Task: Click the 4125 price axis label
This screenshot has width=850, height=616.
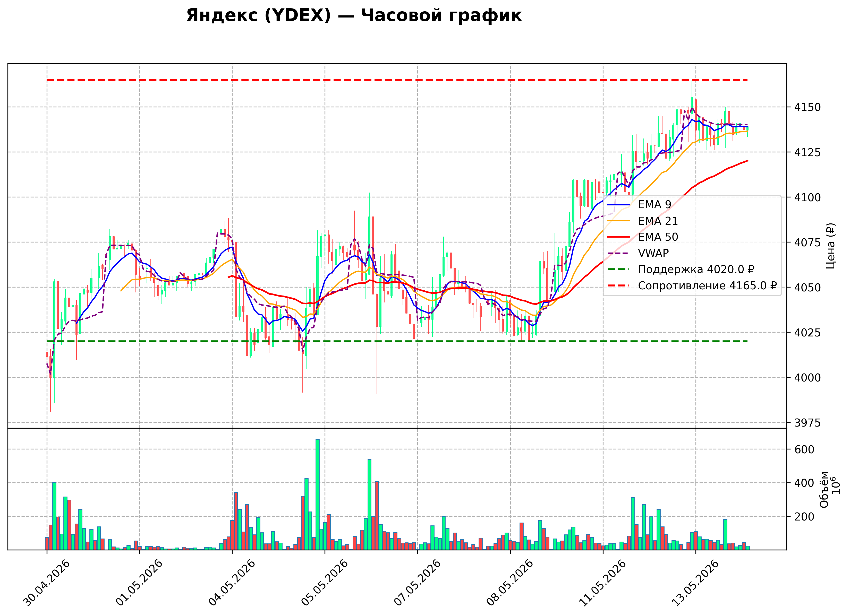Action: coord(808,152)
